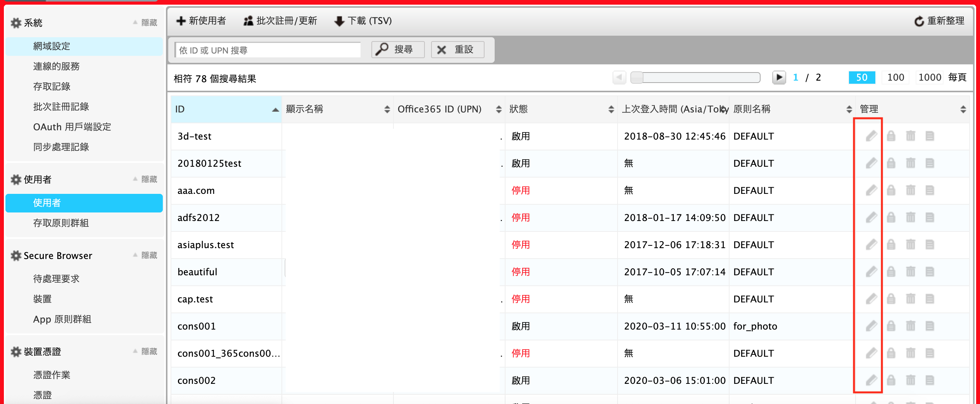This screenshot has width=980, height=404.
Task: Download the user list as TSV
Action: (x=363, y=21)
